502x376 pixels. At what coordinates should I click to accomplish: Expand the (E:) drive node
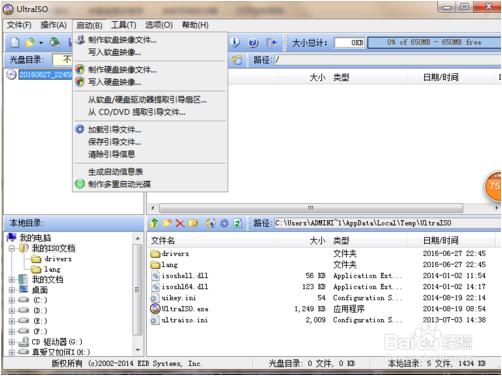[x=12, y=321]
